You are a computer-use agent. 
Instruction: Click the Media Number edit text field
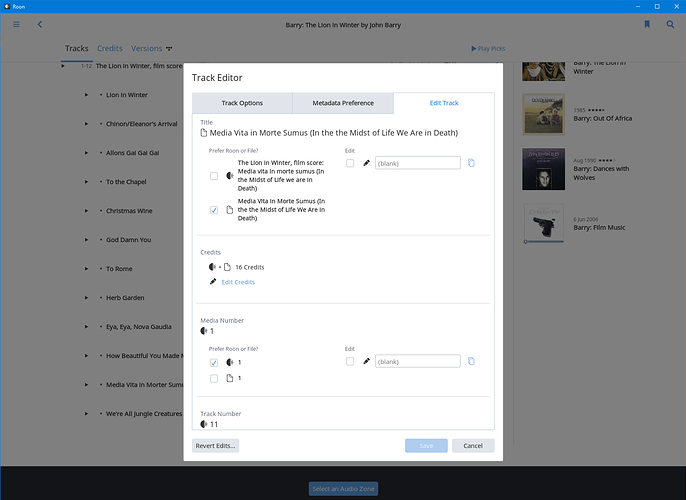[x=418, y=361]
